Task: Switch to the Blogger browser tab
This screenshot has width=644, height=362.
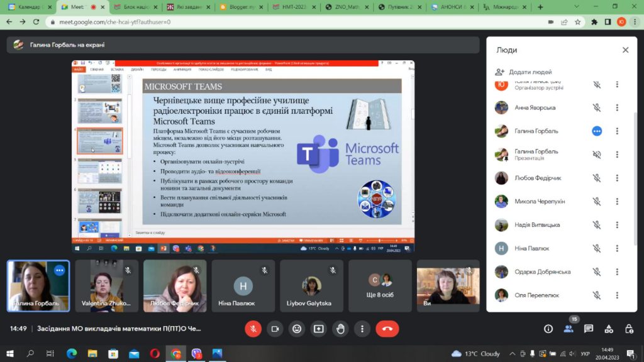Action: (x=241, y=7)
